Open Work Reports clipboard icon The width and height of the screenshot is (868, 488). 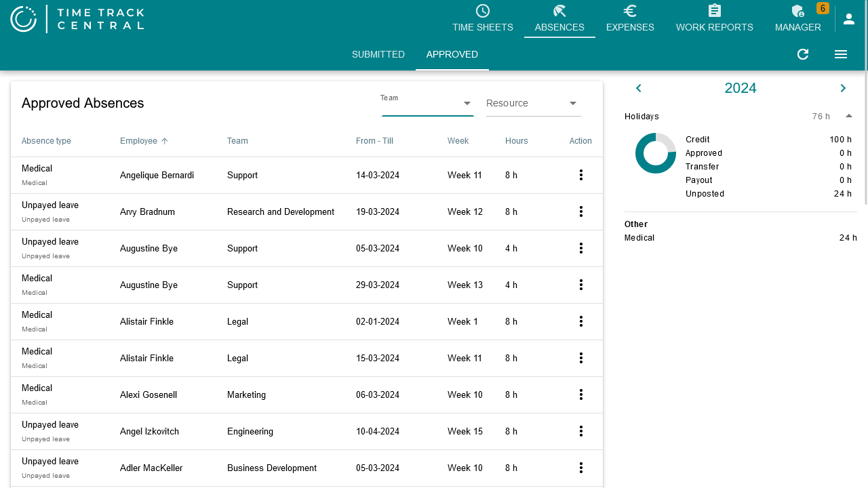tap(714, 11)
